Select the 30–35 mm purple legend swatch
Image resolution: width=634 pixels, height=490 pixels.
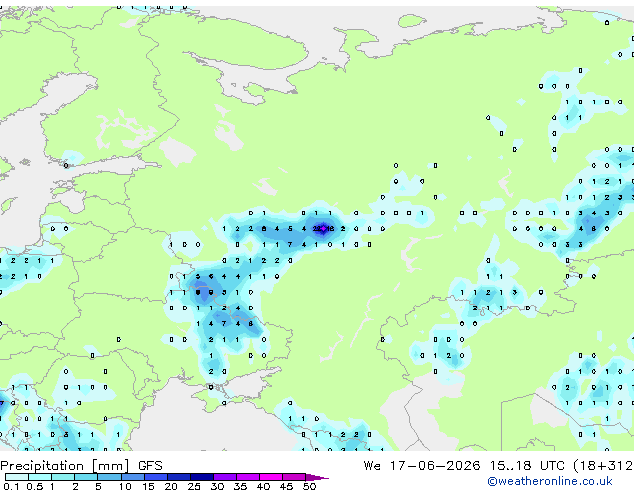point(224,477)
